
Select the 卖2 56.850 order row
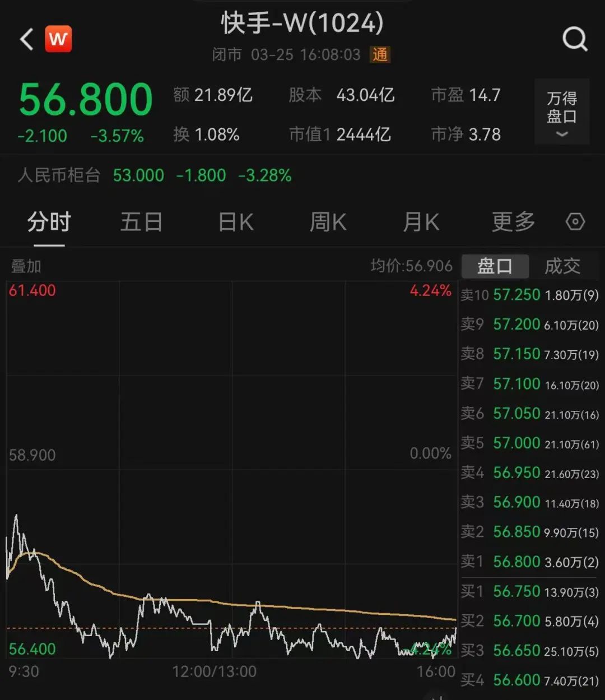tap(530, 532)
